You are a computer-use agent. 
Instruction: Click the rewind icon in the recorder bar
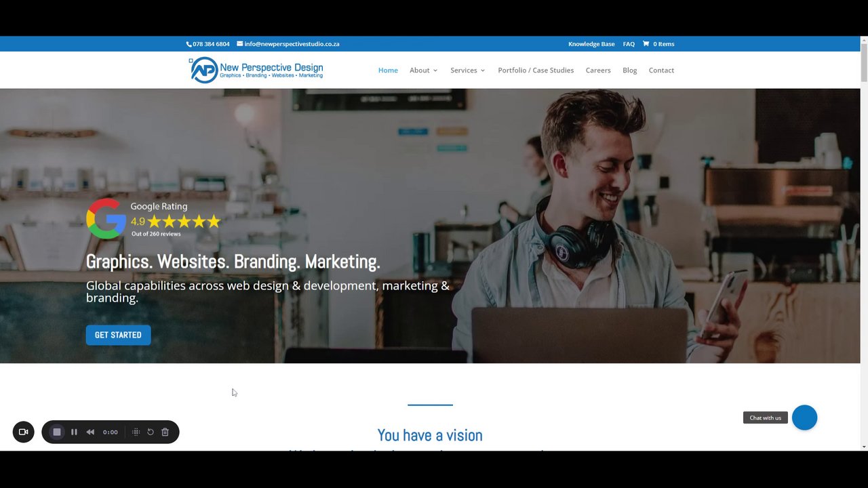(90, 432)
